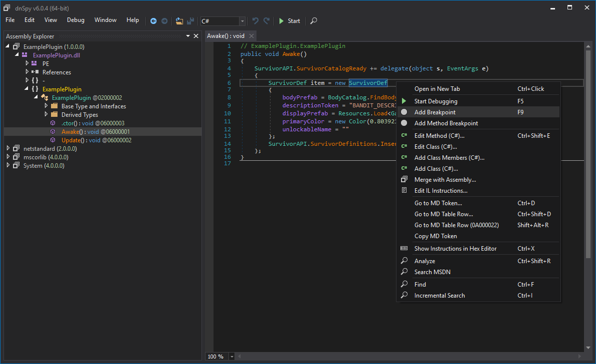Open the File menu
596x364 pixels.
(x=10, y=20)
